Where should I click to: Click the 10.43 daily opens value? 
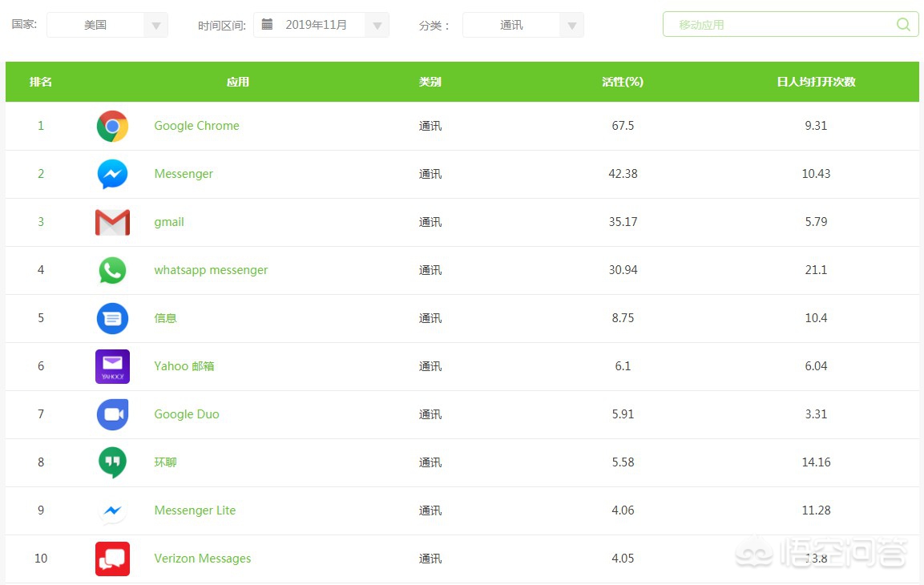[816, 174]
